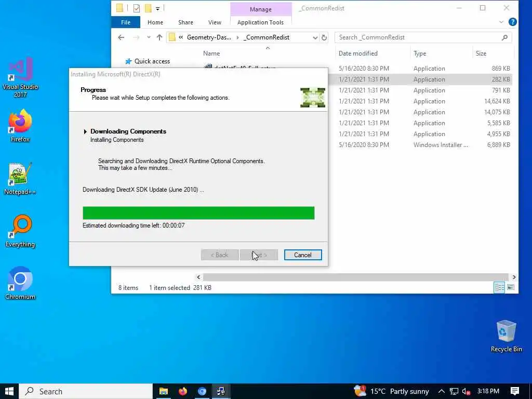Open the Application Tools tab
The image size is (532, 399).
(260, 22)
